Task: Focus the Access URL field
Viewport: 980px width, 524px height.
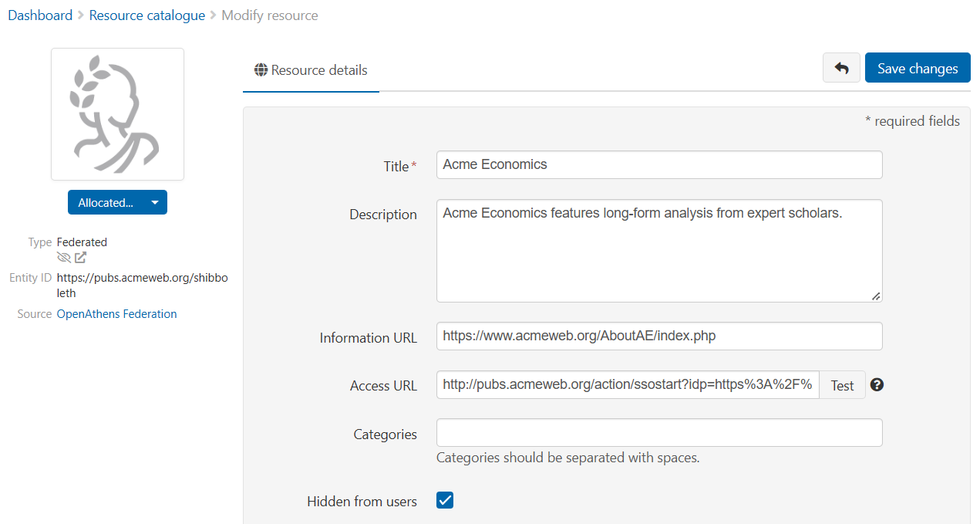Action: click(628, 385)
